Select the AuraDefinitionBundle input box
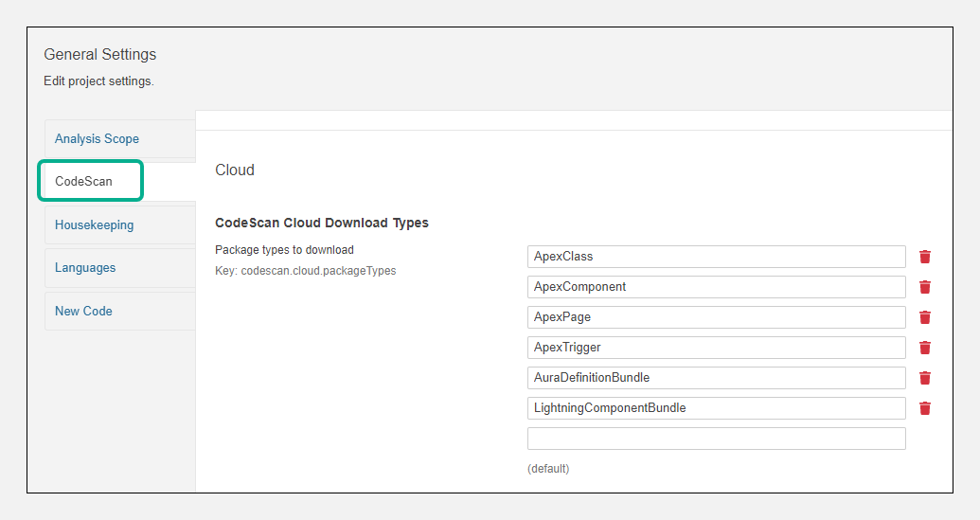The image size is (980, 520). pyautogui.click(x=716, y=378)
